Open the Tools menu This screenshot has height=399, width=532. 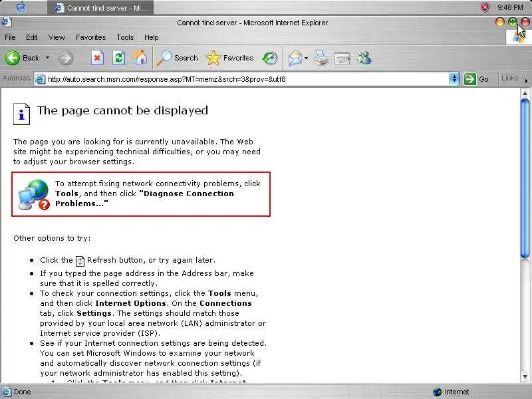(125, 37)
